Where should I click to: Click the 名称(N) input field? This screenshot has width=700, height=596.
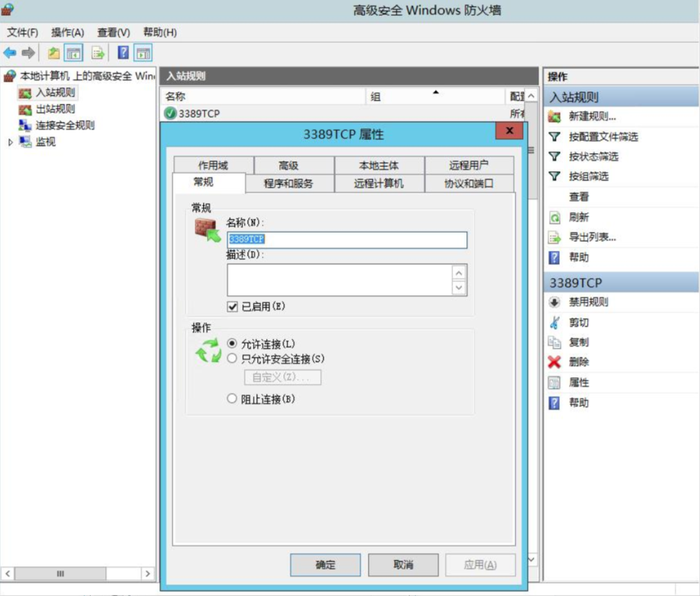coord(347,240)
